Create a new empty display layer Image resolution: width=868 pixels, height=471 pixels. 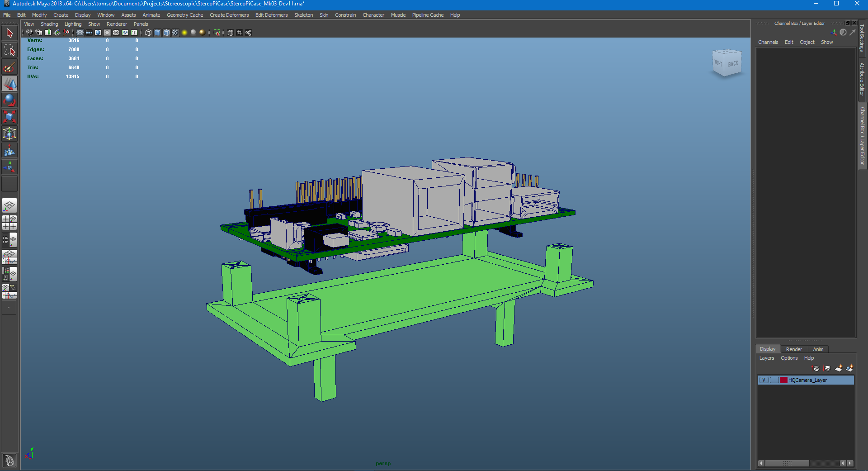(839, 368)
